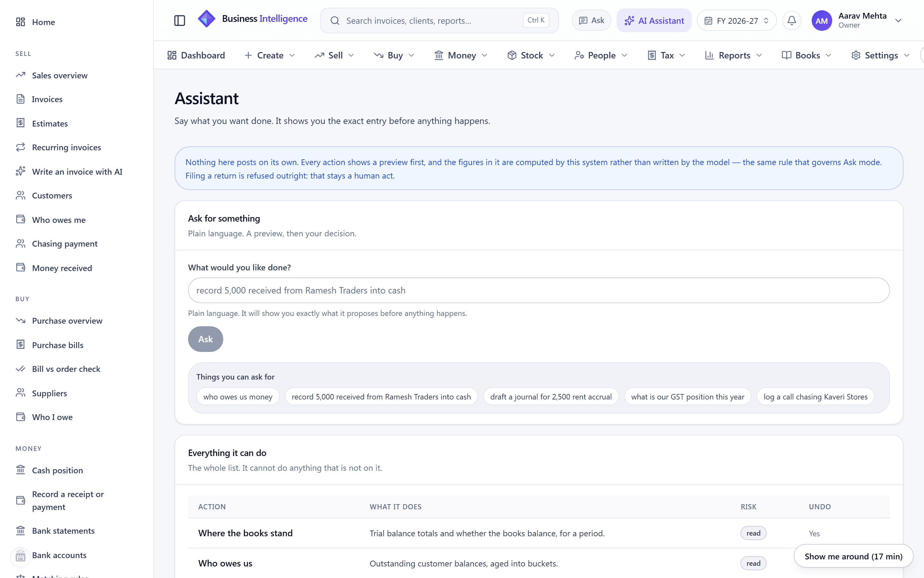Expand the Sell dropdown menu
924x578 pixels.
[335, 55]
